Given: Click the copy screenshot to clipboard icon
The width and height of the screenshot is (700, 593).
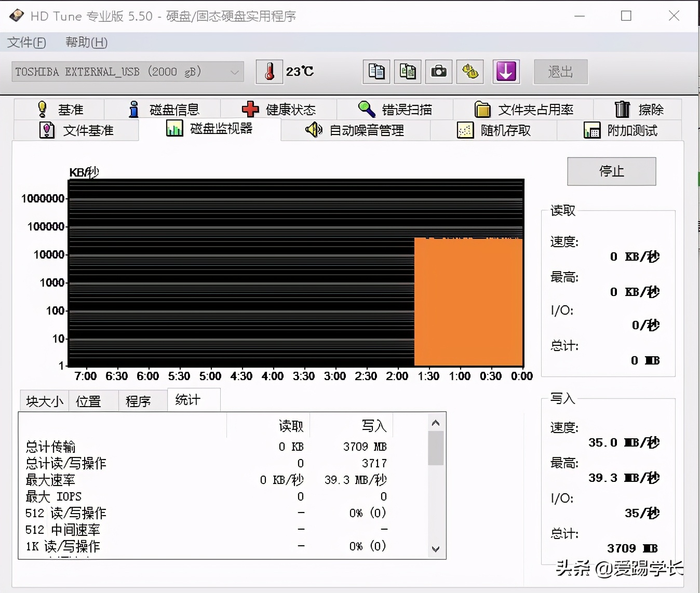Looking at the screenshot, I should 407,72.
